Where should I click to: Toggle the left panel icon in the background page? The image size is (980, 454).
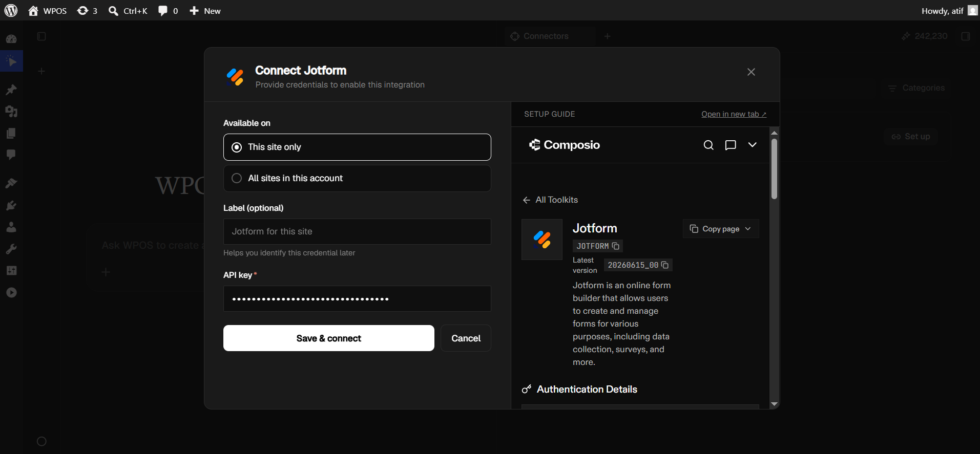41,36
